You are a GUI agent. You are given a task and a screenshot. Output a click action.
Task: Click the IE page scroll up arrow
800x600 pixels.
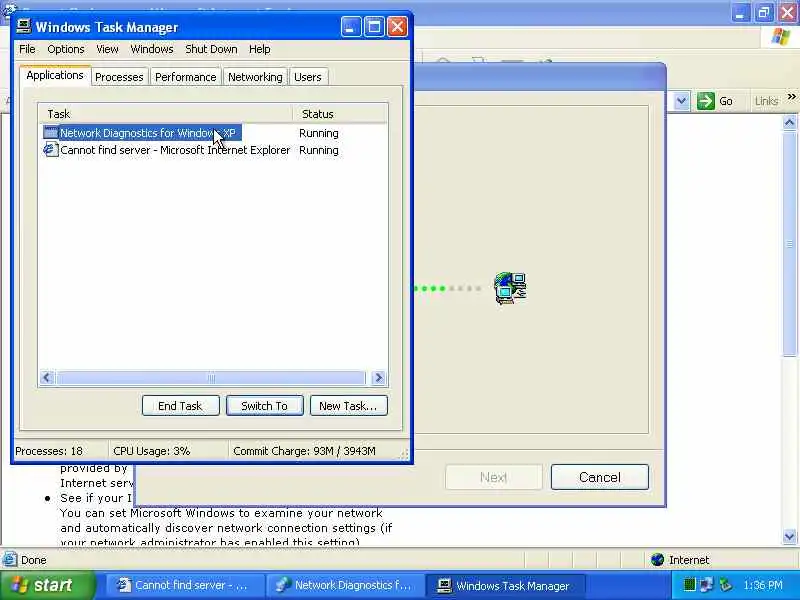790,122
